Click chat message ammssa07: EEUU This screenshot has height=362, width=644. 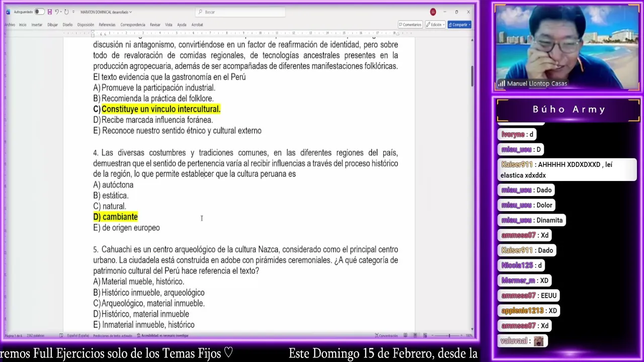(x=529, y=296)
